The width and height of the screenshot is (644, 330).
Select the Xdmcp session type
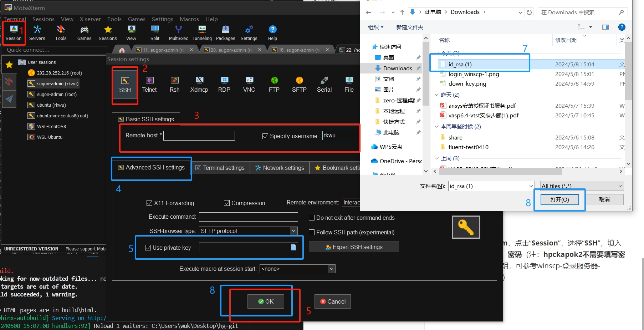(x=199, y=85)
